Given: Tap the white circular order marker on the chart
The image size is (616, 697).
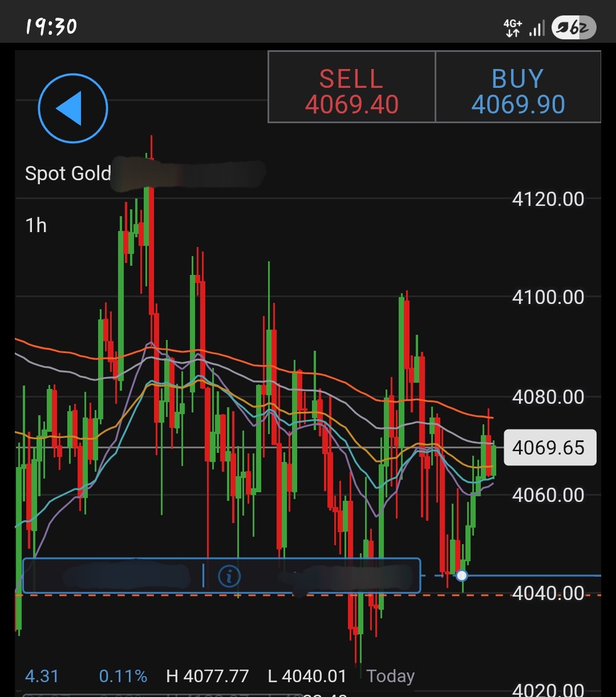Looking at the screenshot, I should pyautogui.click(x=461, y=577).
